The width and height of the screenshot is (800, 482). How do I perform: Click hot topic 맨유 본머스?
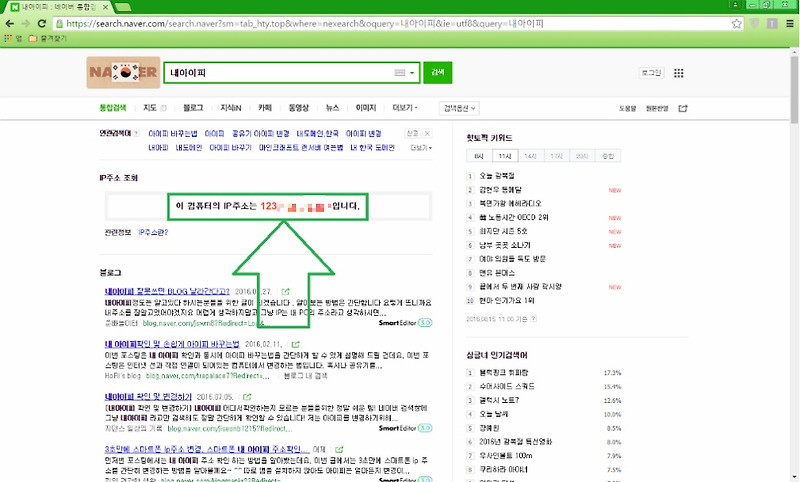(497, 273)
